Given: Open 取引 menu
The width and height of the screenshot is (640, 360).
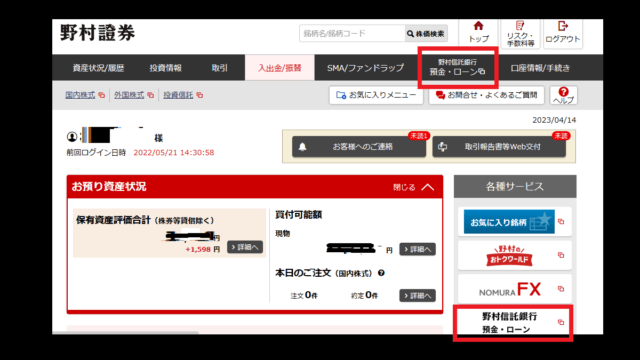Looking at the screenshot, I should (x=220, y=68).
